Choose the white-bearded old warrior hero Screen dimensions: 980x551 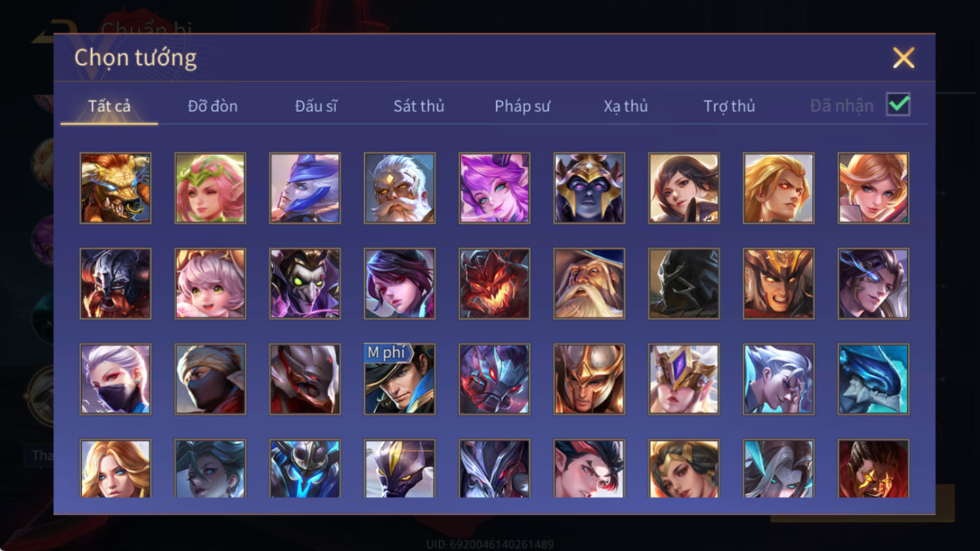coord(400,188)
